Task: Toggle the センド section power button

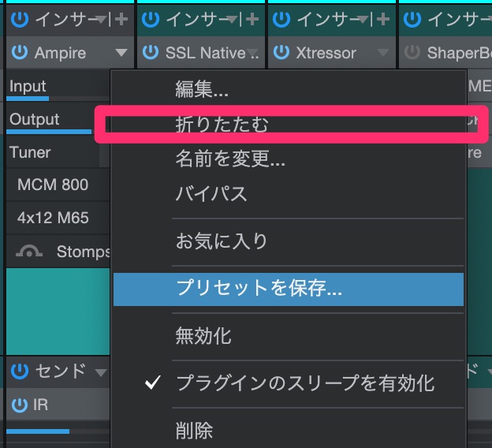Action: pyautogui.click(x=20, y=371)
